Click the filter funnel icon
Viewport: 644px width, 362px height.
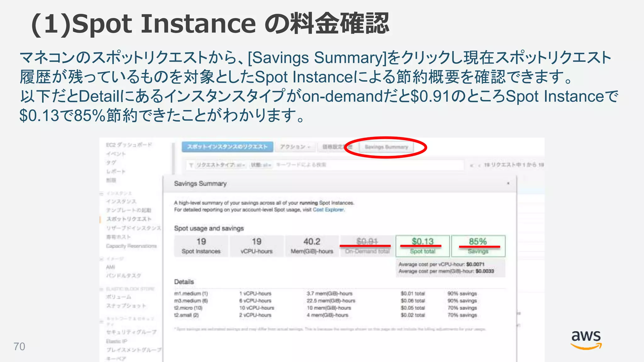191,165
